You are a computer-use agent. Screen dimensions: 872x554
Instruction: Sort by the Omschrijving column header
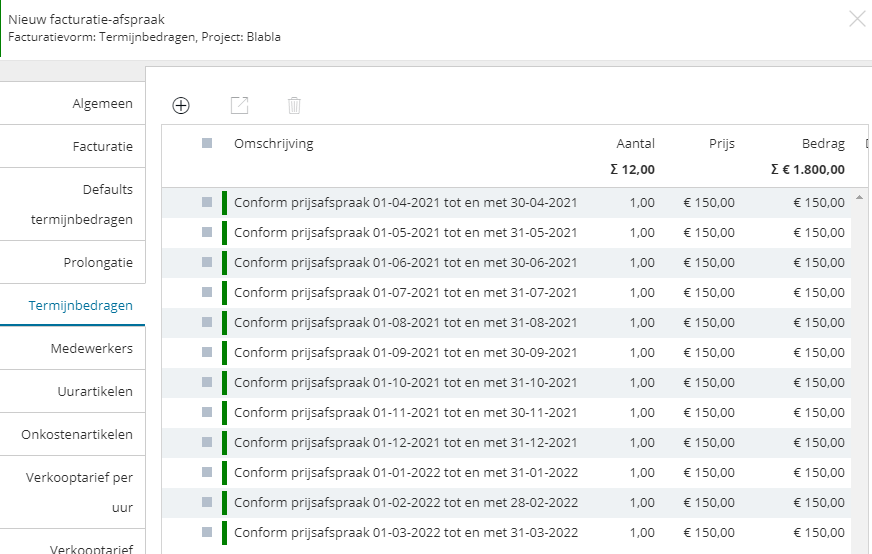(274, 144)
